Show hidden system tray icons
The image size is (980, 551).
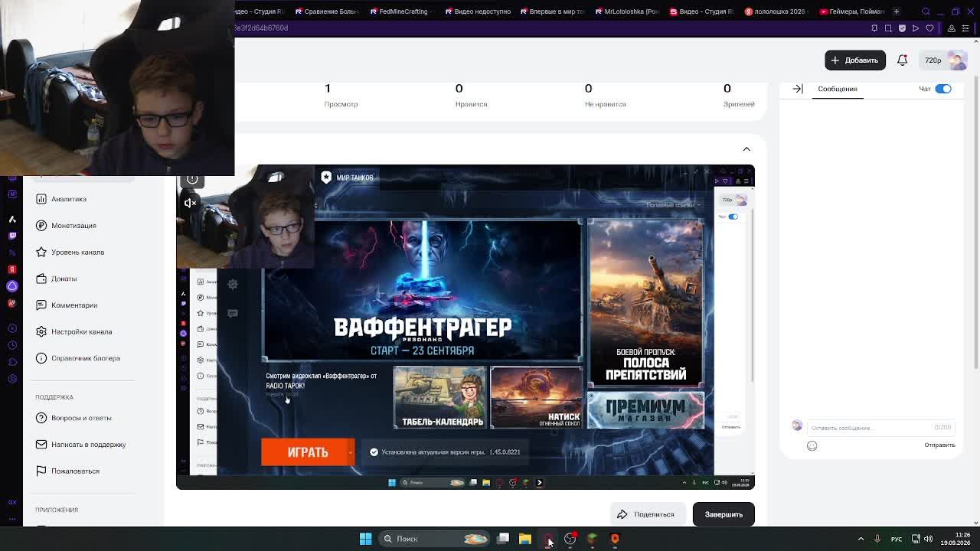[861, 539]
